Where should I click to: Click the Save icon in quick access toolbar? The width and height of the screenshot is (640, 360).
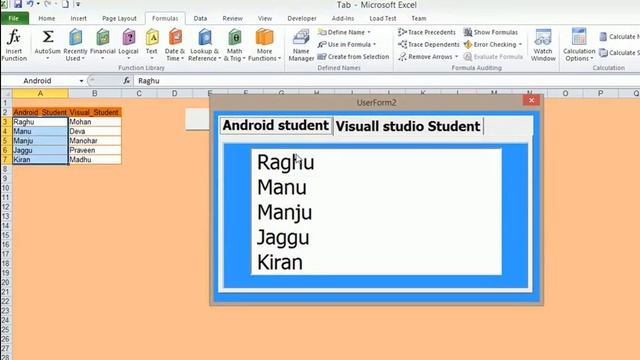click(18, 4)
